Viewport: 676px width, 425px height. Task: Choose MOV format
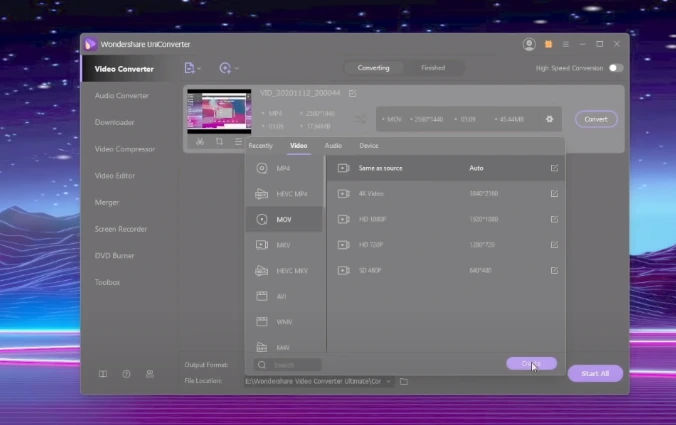(284, 219)
